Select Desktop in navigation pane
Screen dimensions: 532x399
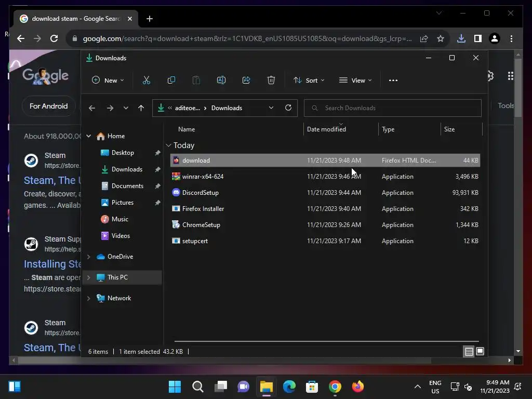pos(123,153)
